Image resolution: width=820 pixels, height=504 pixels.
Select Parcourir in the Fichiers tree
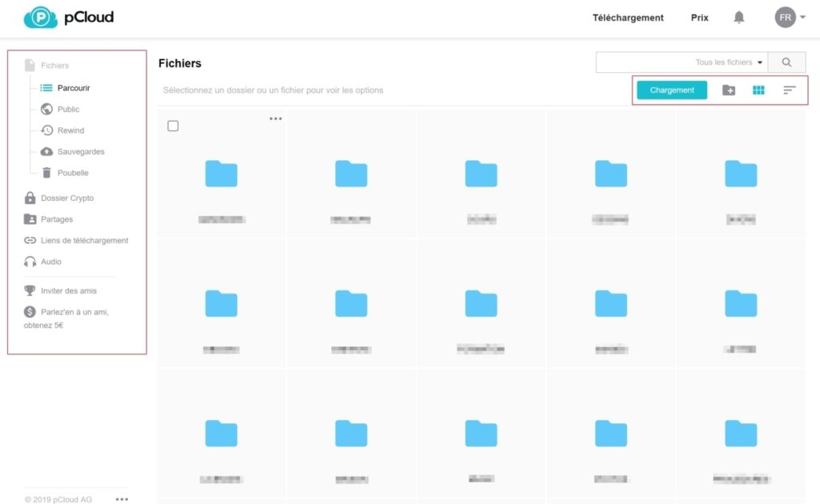click(73, 88)
